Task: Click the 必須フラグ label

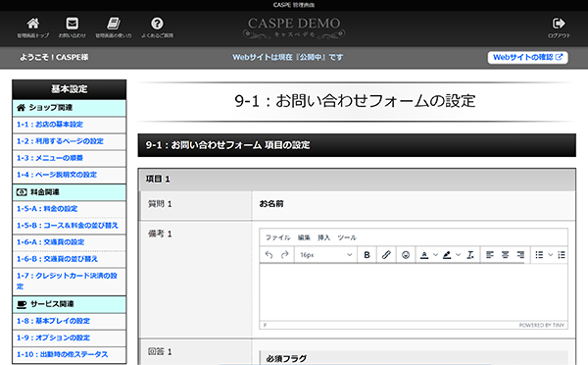Action: pos(286,358)
